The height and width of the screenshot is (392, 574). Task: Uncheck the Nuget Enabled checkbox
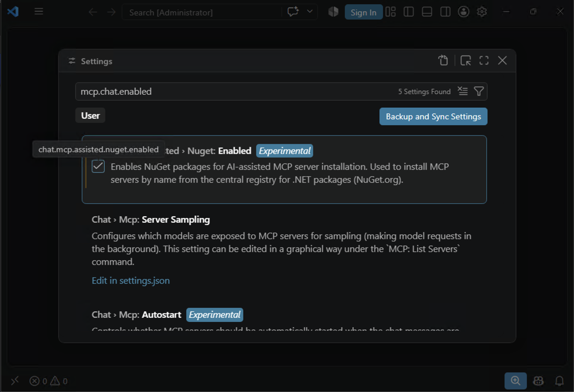point(98,166)
